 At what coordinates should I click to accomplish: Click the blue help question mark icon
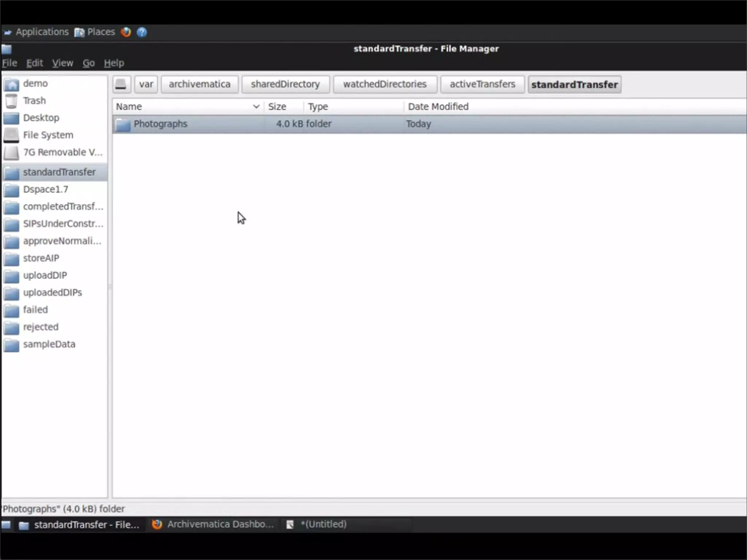(x=142, y=32)
